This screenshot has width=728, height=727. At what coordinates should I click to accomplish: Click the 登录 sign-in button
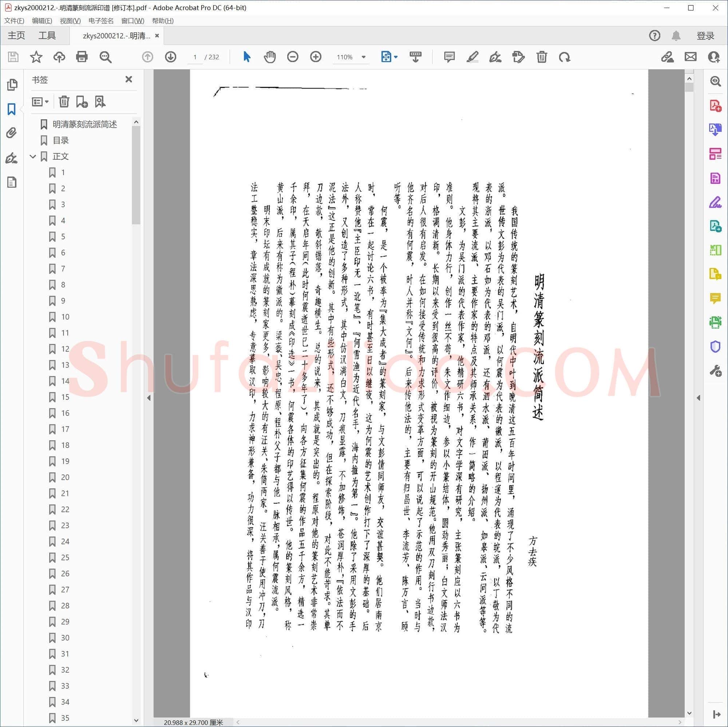point(705,36)
